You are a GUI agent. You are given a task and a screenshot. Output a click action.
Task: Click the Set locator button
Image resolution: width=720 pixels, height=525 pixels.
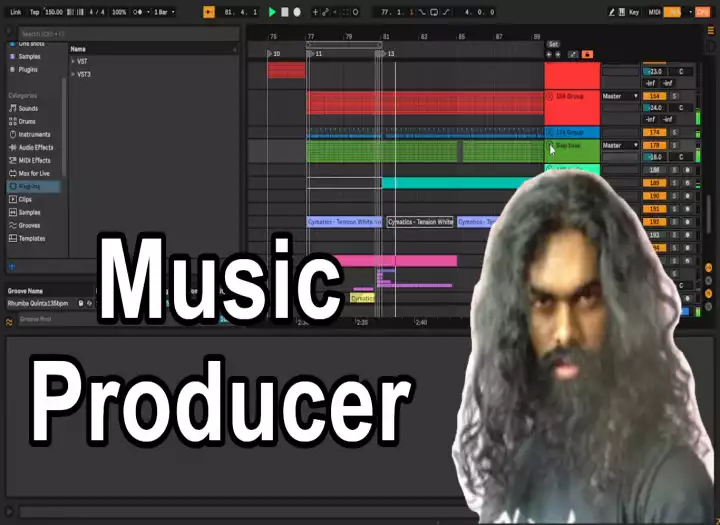[553, 44]
